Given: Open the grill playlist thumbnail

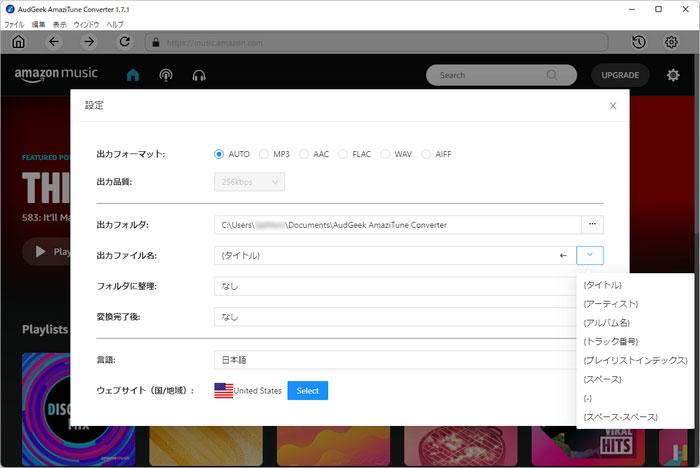Looking at the screenshot, I should [461, 446].
